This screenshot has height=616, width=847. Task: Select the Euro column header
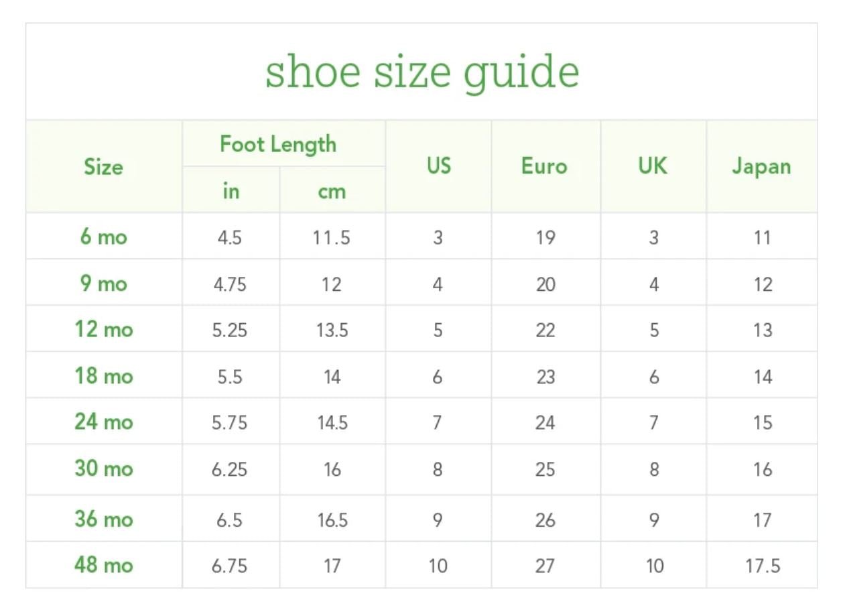[x=544, y=166]
